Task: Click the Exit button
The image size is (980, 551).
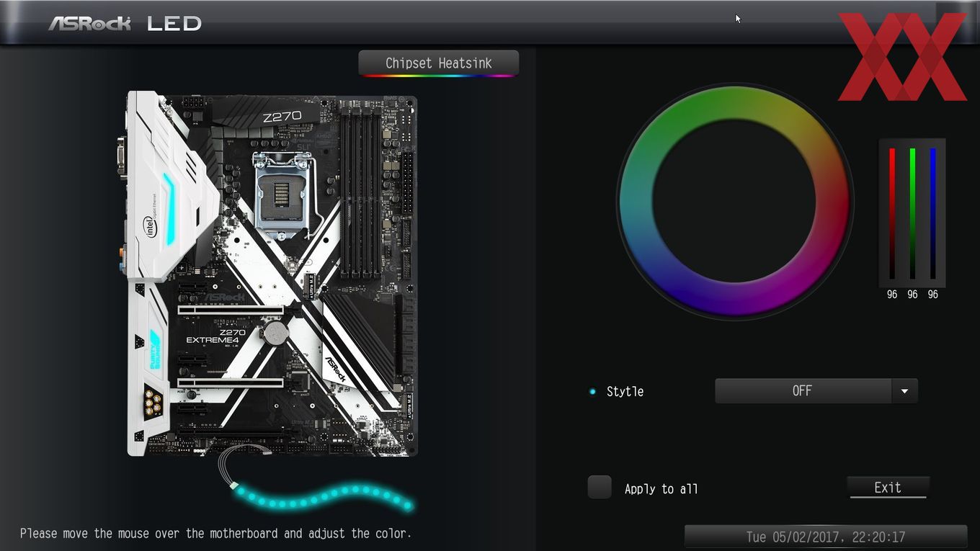Action: click(888, 488)
